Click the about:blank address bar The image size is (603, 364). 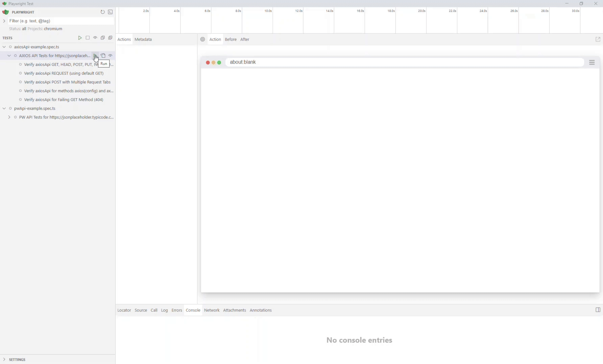click(x=405, y=62)
